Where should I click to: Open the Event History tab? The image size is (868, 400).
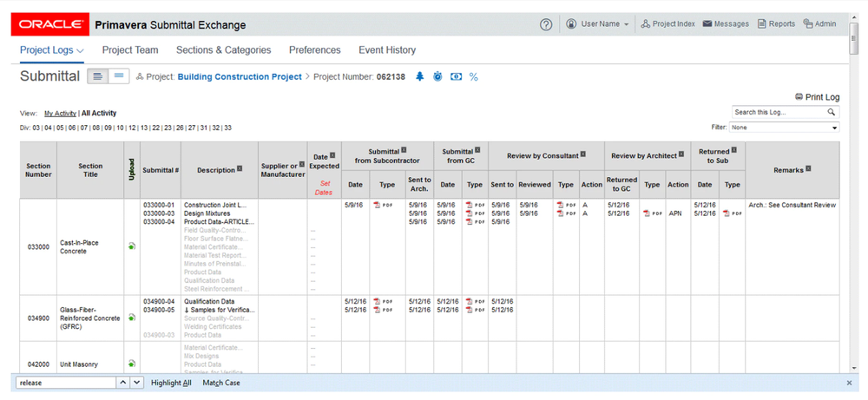tap(387, 49)
